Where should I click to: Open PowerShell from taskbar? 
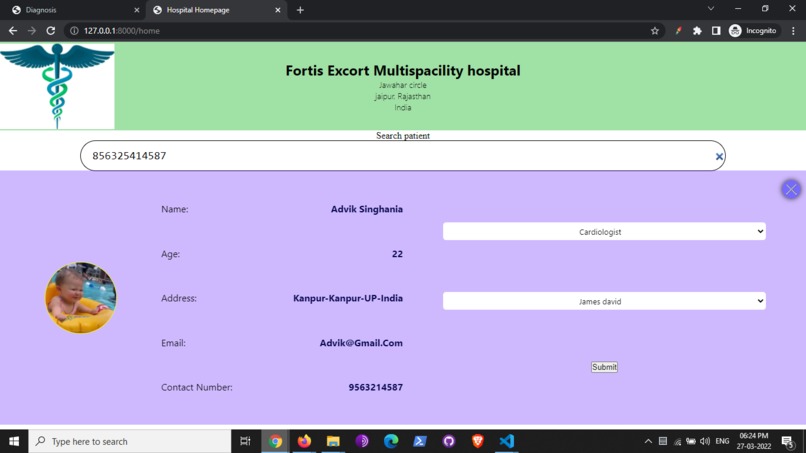pos(419,441)
